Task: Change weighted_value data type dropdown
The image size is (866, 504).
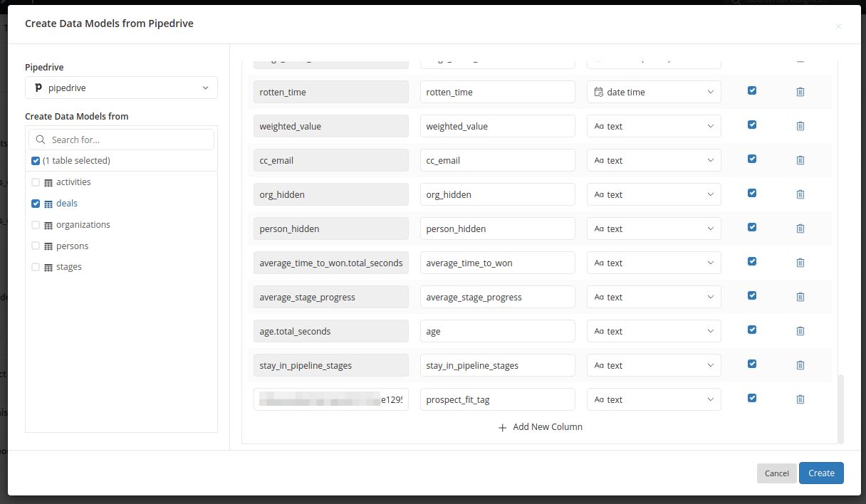Action: 654,126
